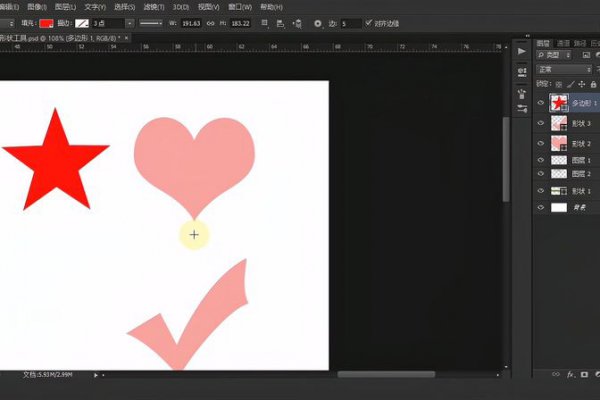Open the 滤镜(T) menu

pyautogui.click(x=154, y=7)
